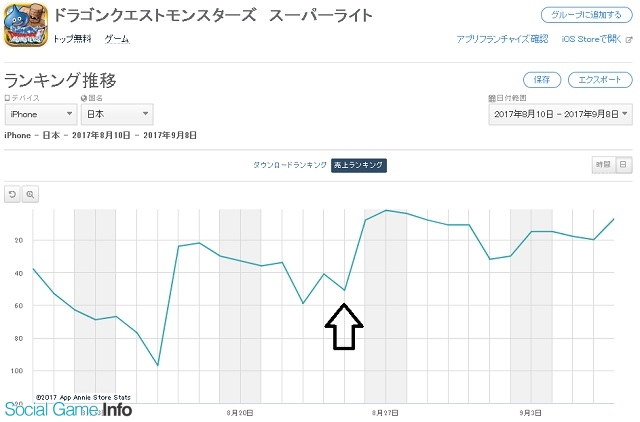Open the iPhone device dropdown
This screenshot has height=422, width=640.
[40, 114]
